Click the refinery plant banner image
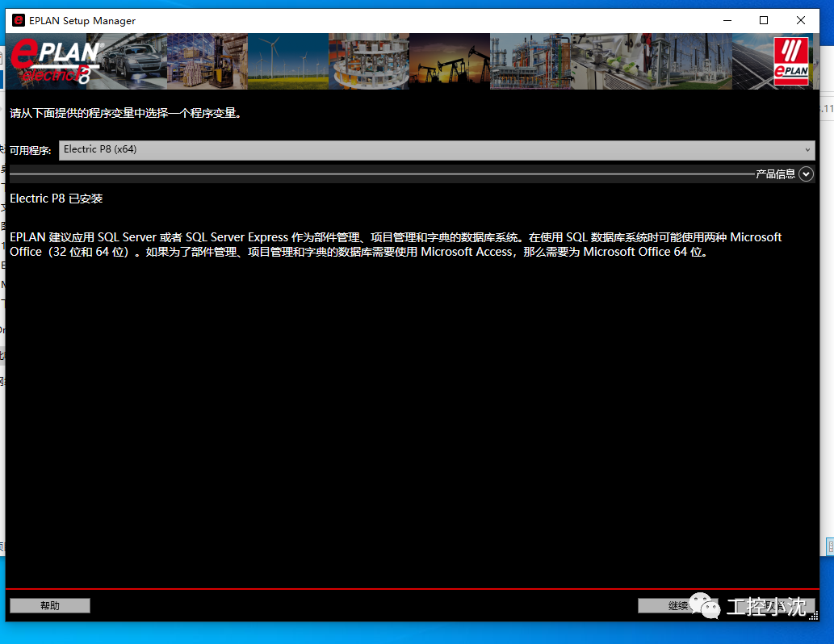The image size is (834, 644). coord(530,61)
